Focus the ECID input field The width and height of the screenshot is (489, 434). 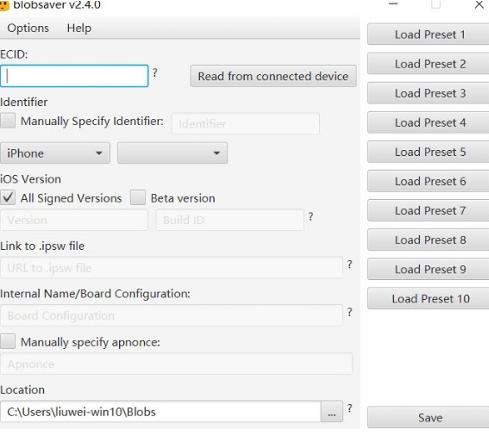74,76
